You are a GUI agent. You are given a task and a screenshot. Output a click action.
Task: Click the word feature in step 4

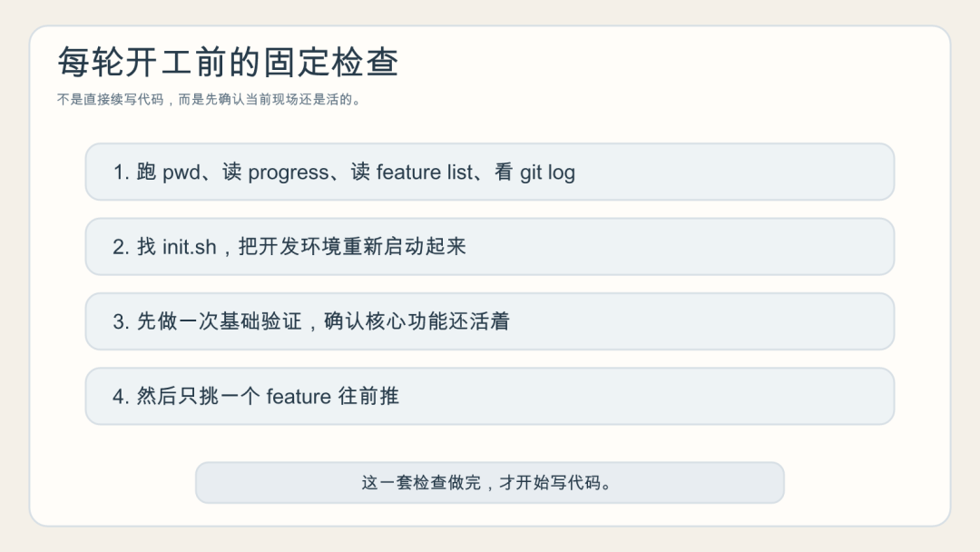[x=299, y=397]
